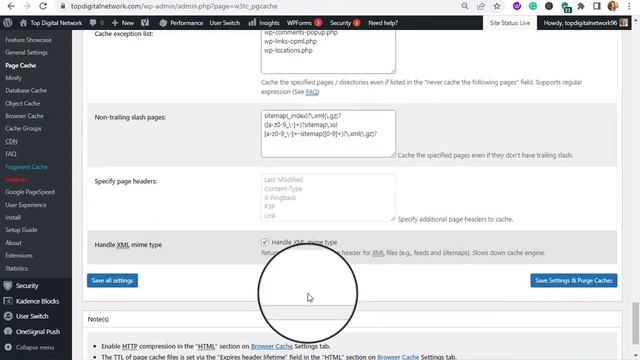The width and height of the screenshot is (640, 360).
Task: Open Top Digital Network site home link
Action: [x=51, y=23]
